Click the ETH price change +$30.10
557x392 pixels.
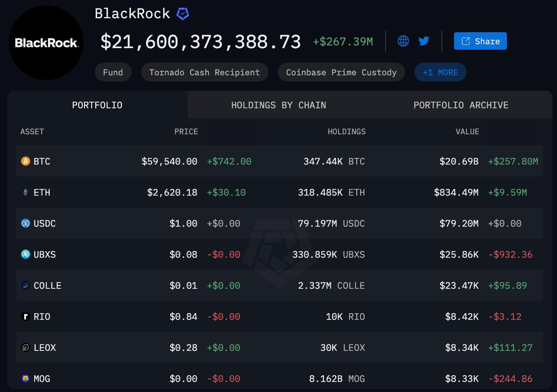coord(226,193)
